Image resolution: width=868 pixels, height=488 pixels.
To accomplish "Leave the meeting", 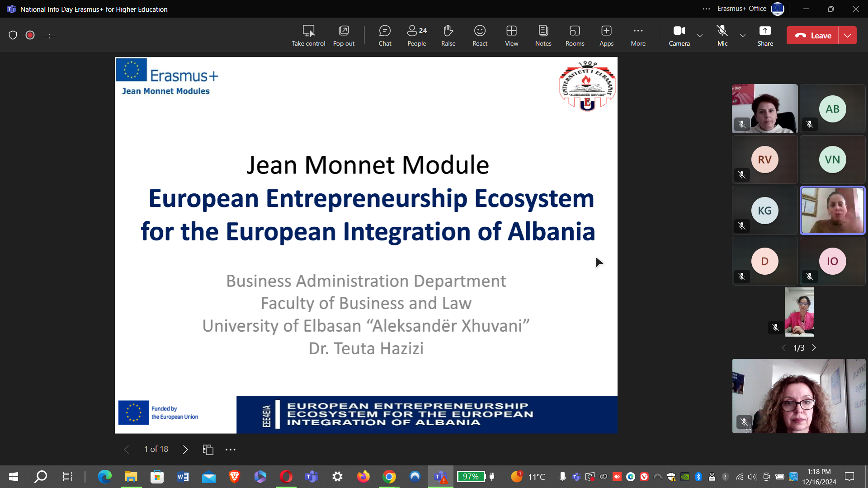I will [813, 35].
